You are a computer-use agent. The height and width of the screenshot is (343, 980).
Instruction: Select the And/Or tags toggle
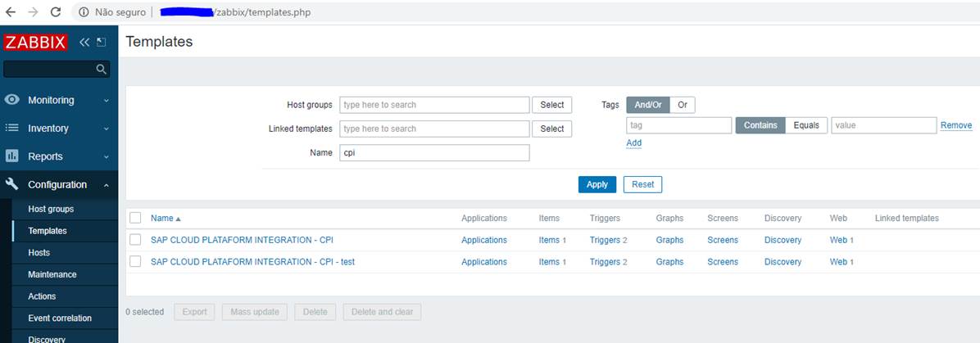pos(648,105)
